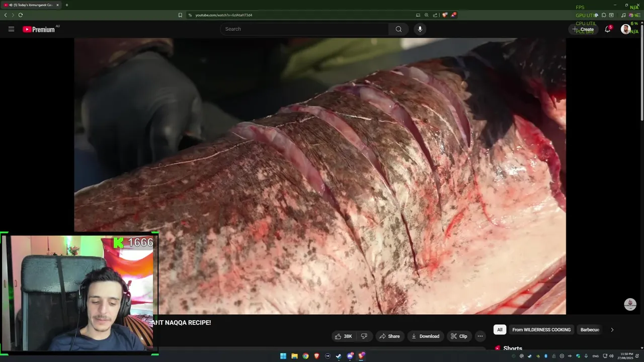Share the video
Screen dimensions: 644x362
389,336
